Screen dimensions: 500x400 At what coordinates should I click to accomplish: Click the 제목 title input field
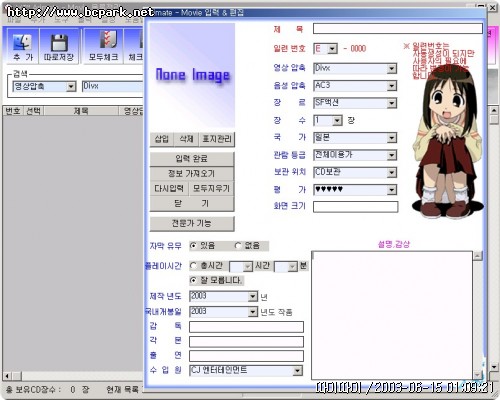click(x=398, y=29)
